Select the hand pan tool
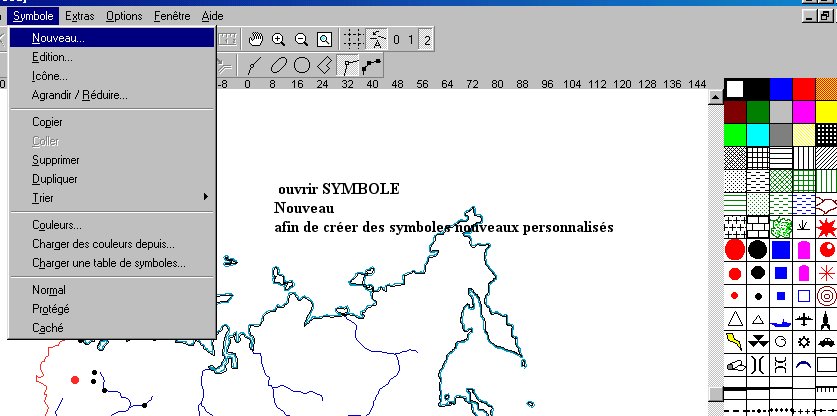This screenshot has width=837, height=416. click(x=256, y=40)
